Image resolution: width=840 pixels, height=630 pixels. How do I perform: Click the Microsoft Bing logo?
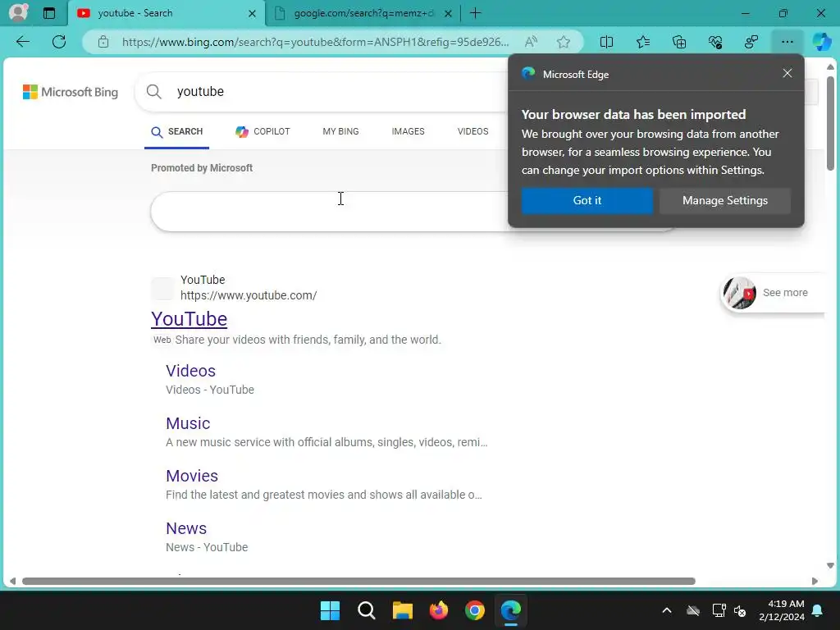pyautogui.click(x=71, y=92)
